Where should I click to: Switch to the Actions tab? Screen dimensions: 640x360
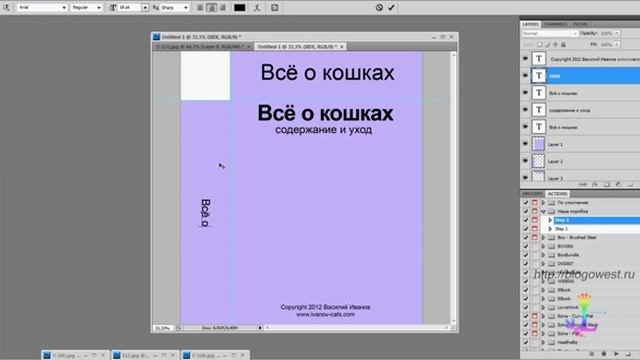coord(558,193)
